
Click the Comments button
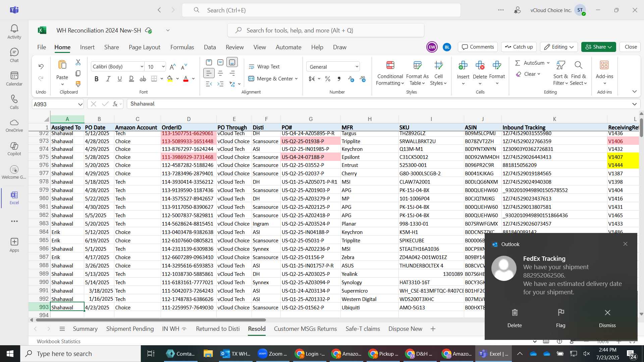click(478, 47)
